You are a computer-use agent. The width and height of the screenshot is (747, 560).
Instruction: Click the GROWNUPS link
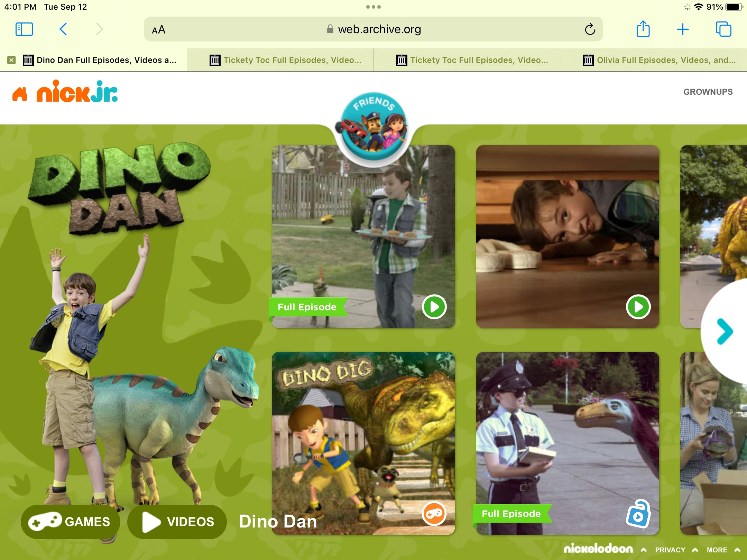[708, 92]
